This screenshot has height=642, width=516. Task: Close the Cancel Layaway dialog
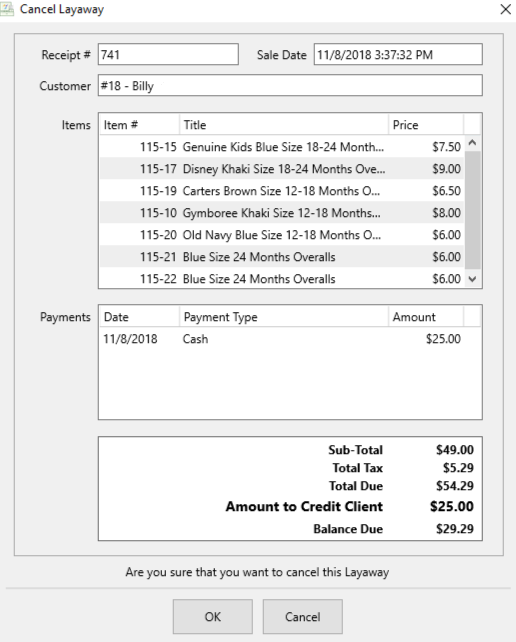(x=506, y=9)
